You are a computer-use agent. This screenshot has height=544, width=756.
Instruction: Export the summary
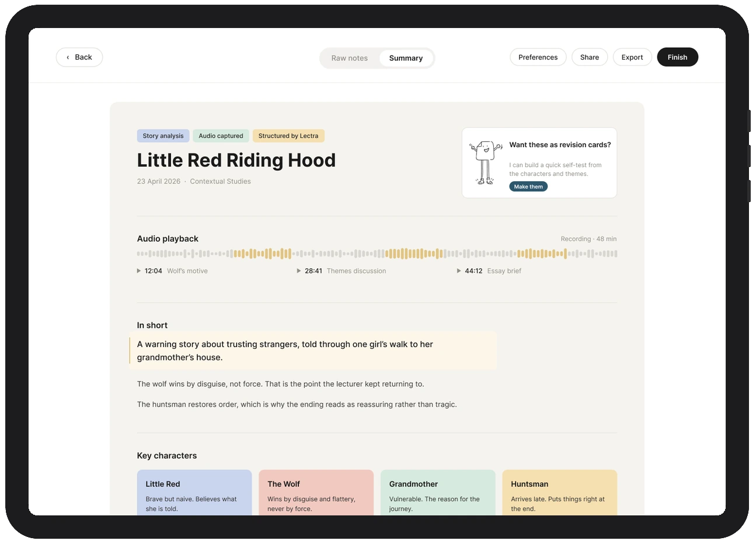632,57
